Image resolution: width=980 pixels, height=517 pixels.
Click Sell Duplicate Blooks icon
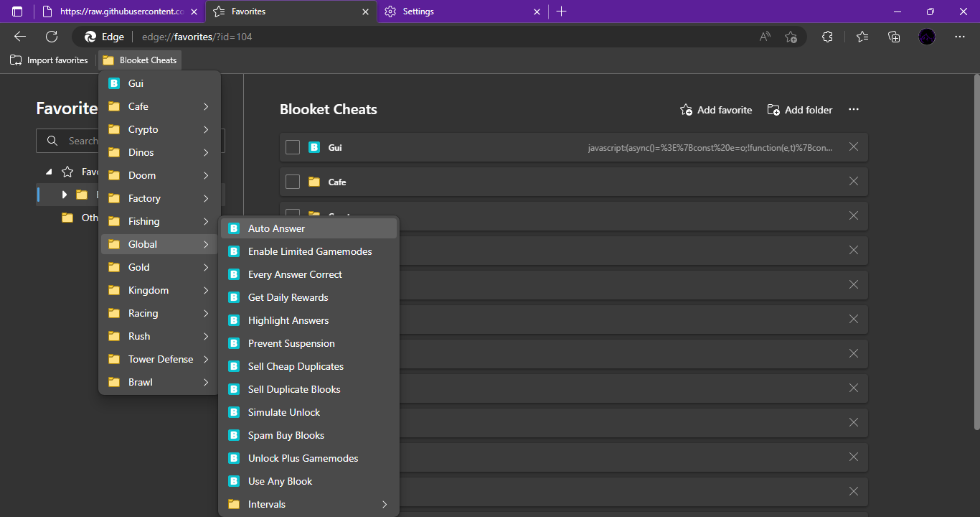coord(234,389)
